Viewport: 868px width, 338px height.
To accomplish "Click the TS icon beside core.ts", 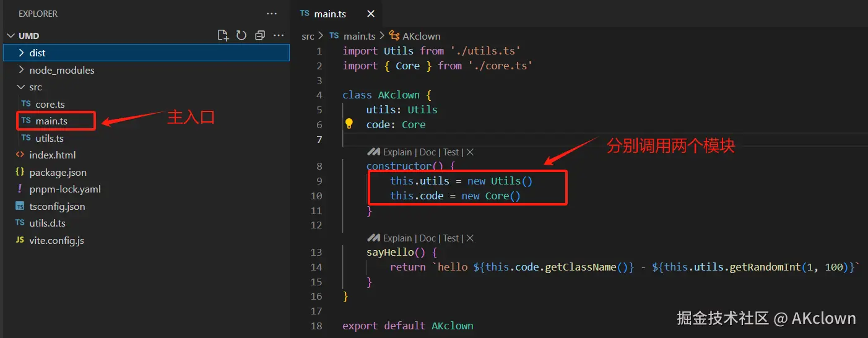I will [26, 104].
